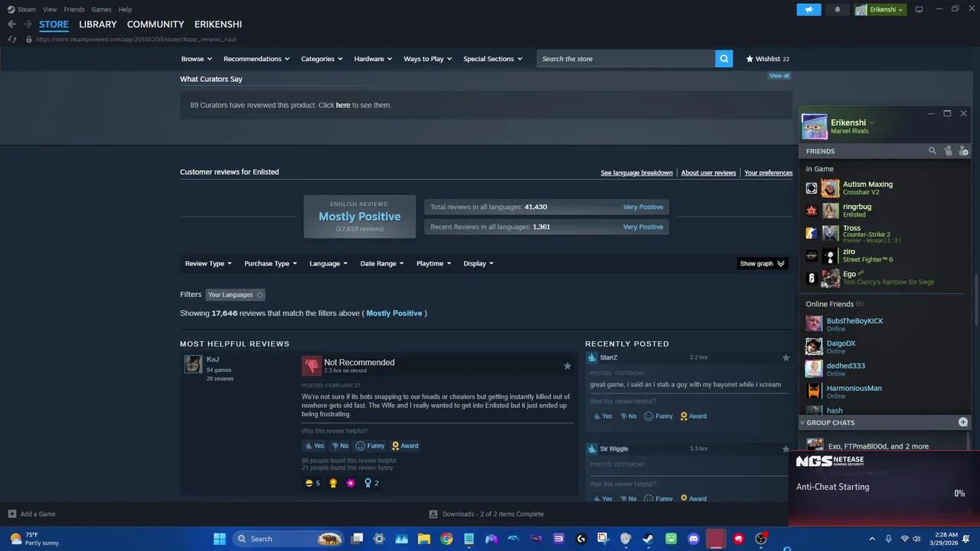Create a new group chat with the plus icon
This screenshot has width=980, height=551.
pos(963,422)
